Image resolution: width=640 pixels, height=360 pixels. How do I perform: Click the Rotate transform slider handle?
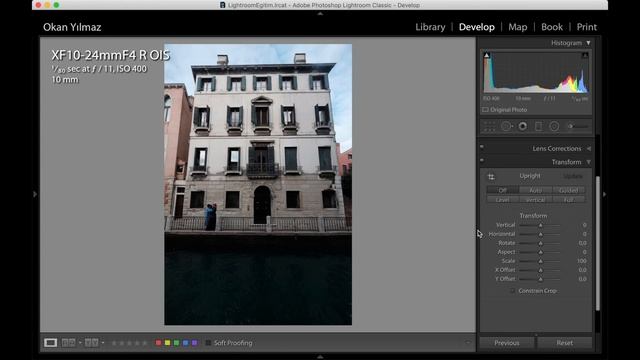point(540,243)
